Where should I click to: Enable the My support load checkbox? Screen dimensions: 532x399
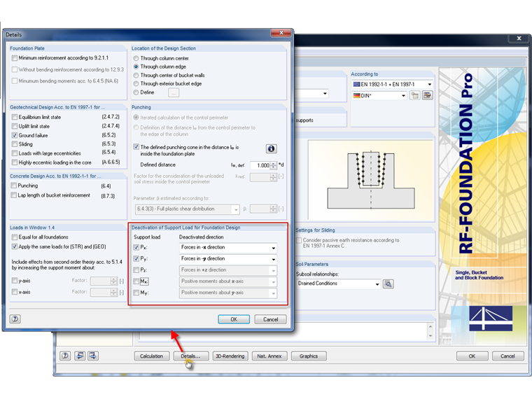click(x=136, y=293)
